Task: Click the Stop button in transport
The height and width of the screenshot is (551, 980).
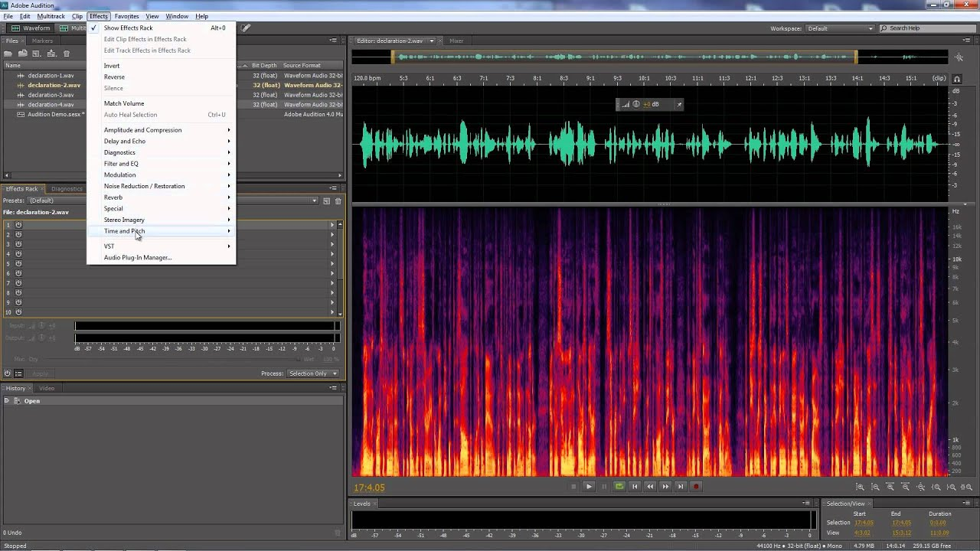Action: [x=573, y=486]
